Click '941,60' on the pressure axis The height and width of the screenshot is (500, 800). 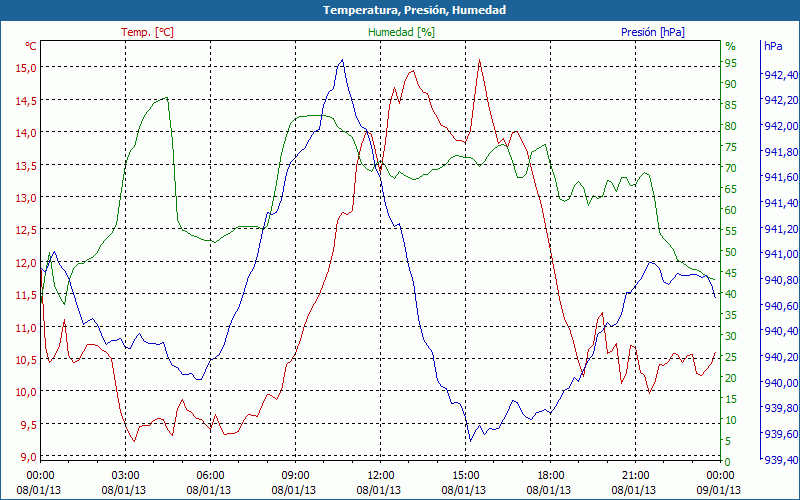point(781,178)
